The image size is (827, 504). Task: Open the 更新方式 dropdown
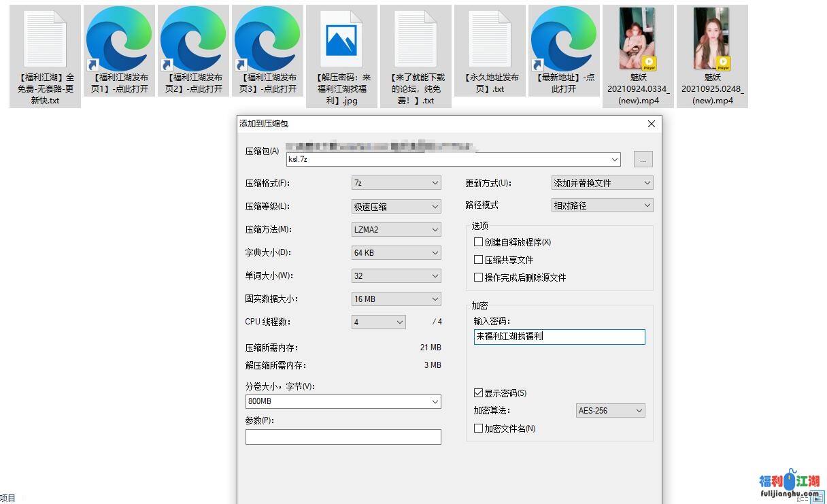coord(602,183)
